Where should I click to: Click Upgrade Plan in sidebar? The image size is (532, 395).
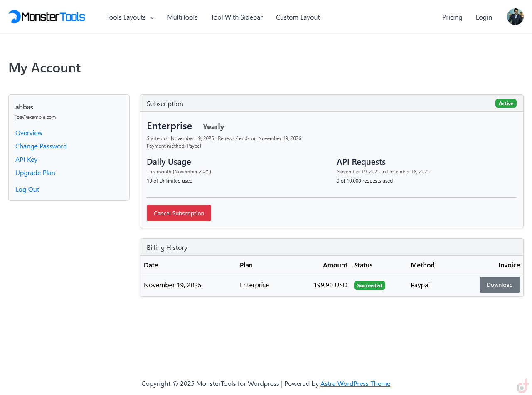click(35, 173)
